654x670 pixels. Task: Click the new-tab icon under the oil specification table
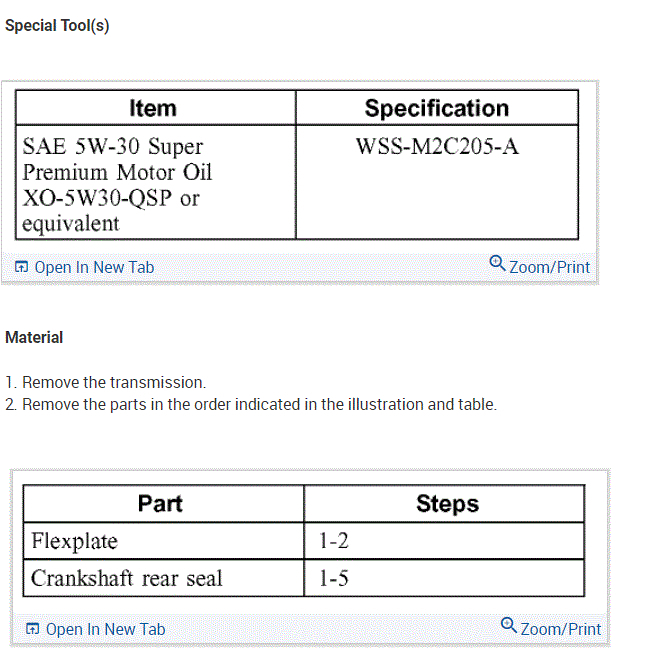click(22, 267)
